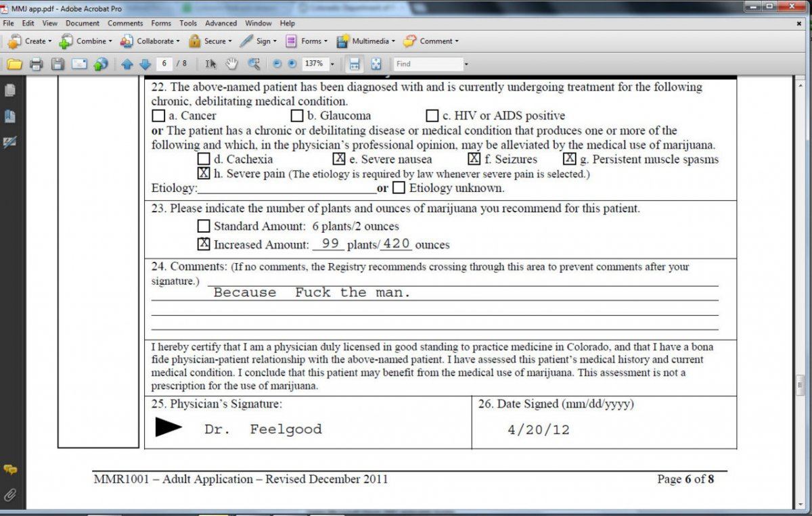Viewport: 812px width, 516px height.
Task: Check the 'c. HIV or AIDS positive' checkbox
Action: pyautogui.click(x=432, y=116)
